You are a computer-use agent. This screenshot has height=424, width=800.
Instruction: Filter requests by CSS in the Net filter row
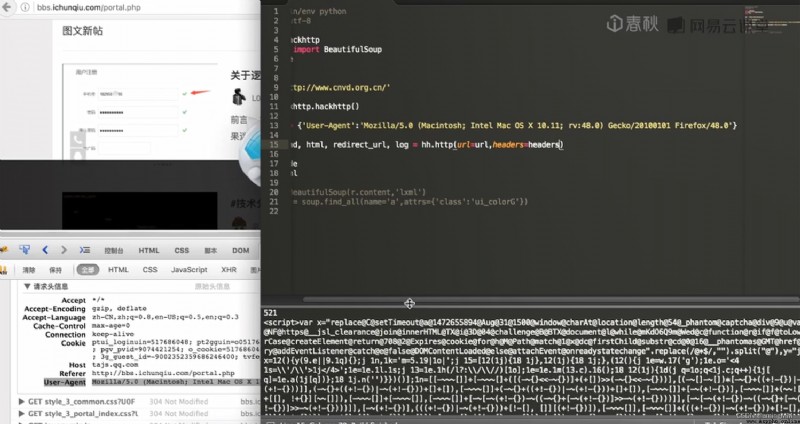click(150, 269)
